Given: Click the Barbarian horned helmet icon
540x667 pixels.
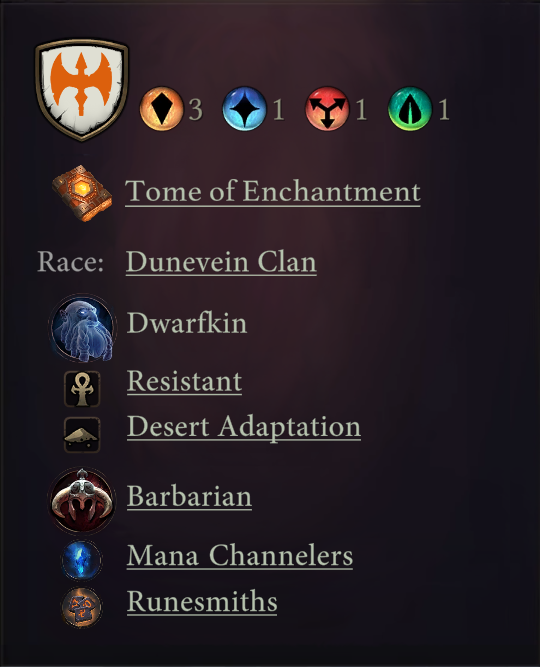Looking at the screenshot, I should pos(82,501).
